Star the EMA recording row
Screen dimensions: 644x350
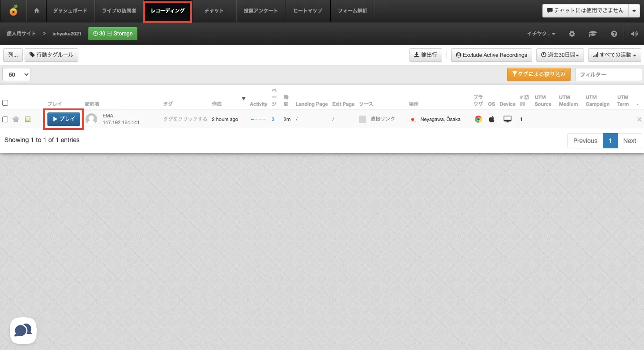[16, 119]
